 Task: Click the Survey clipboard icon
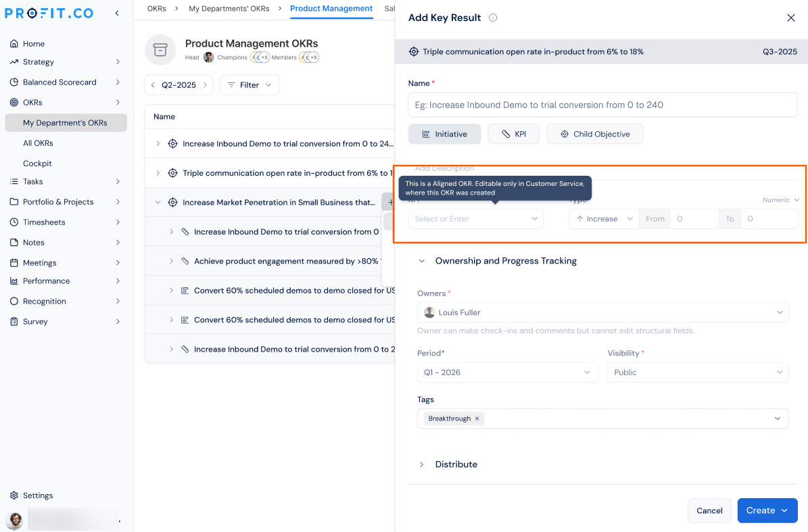click(x=14, y=321)
